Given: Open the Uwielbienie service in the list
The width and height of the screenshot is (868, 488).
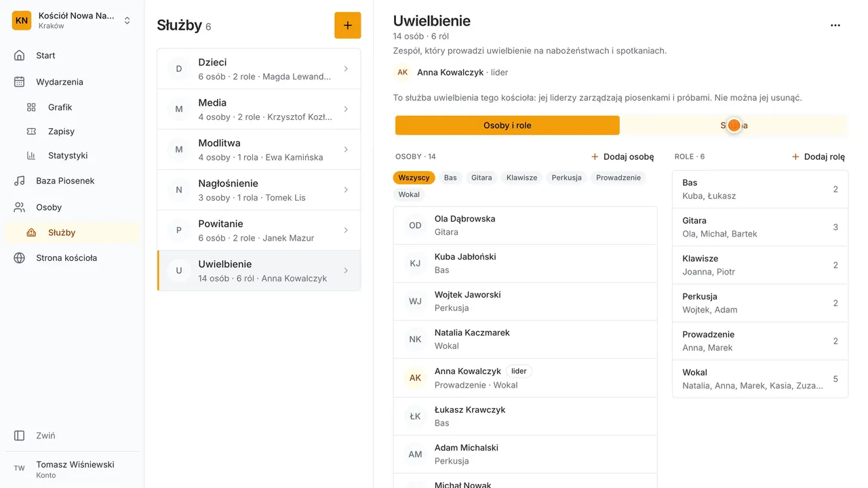Looking at the screenshot, I should click(x=259, y=271).
